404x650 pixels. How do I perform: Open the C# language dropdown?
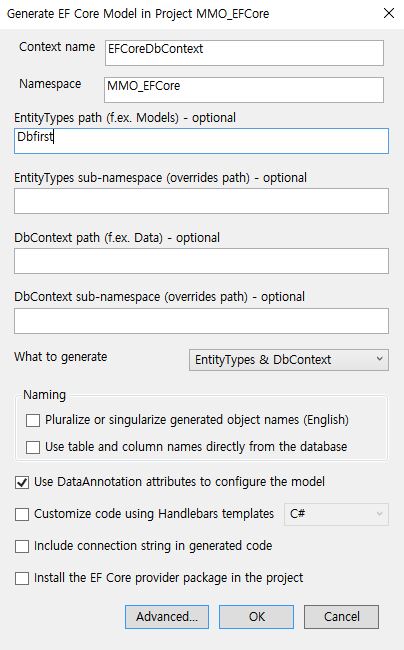336,514
